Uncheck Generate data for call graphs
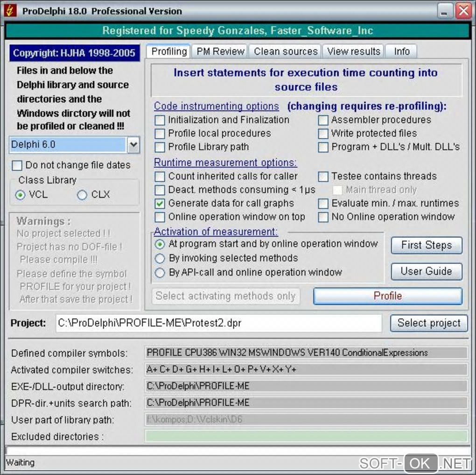This screenshot has width=476, height=475. [160, 204]
